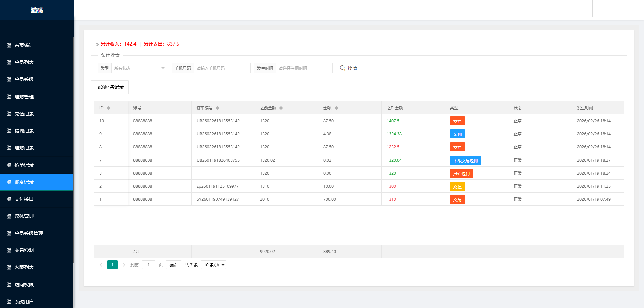Screen dimensions: 644x308
Task: Click the 会员列表 sidebar icon
Action: click(x=9, y=62)
